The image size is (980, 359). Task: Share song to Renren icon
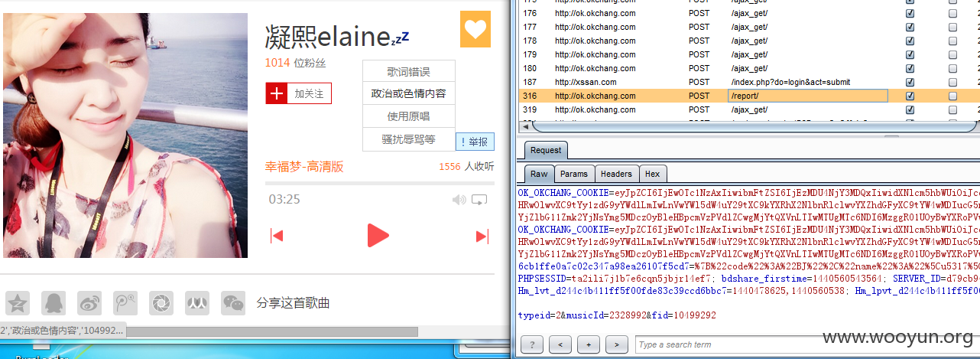point(197,303)
